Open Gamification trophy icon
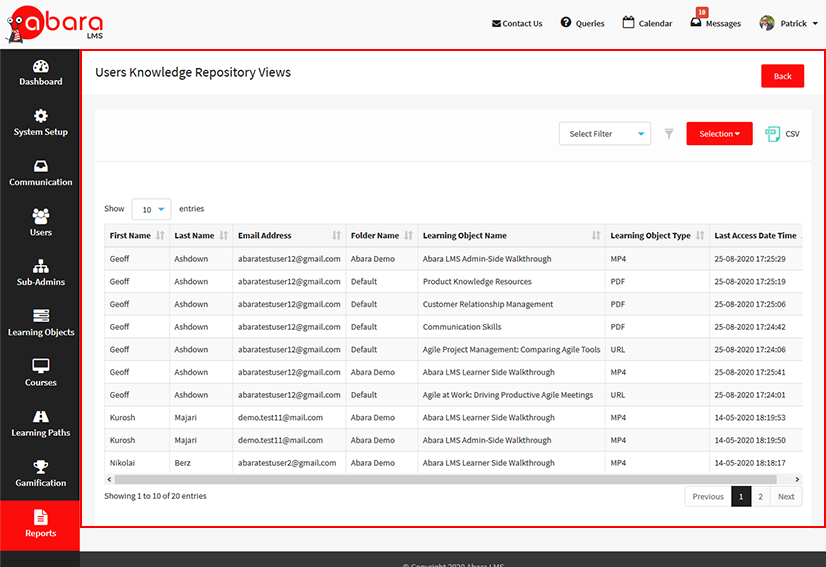 41,467
